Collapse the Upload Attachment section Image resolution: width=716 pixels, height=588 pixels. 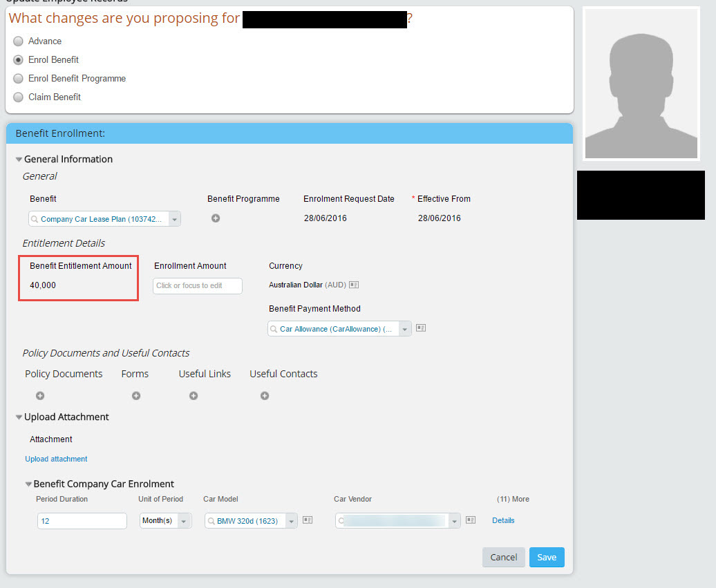pyautogui.click(x=19, y=417)
